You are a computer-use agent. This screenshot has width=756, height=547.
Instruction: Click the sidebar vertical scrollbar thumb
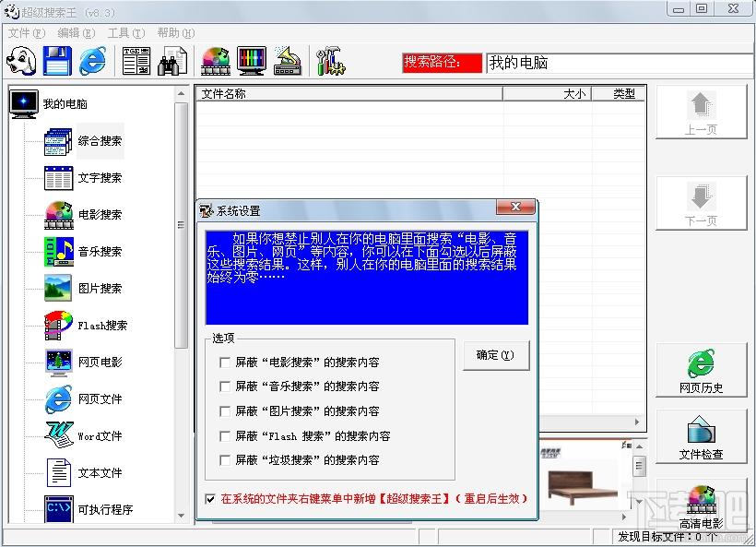pos(182,225)
